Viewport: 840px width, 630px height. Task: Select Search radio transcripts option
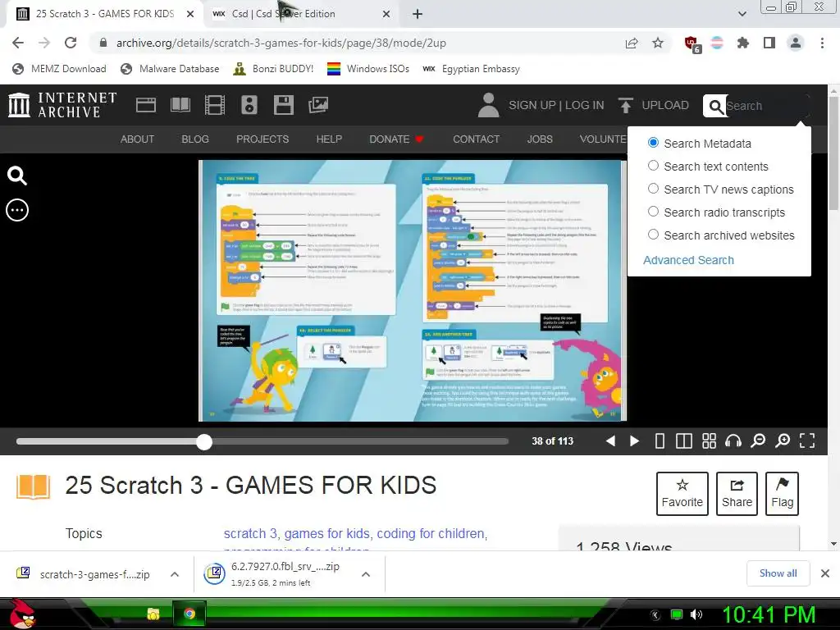click(653, 212)
